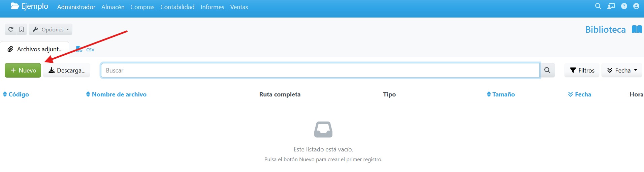
Task: Open the Ventas menu
Action: coord(239,7)
